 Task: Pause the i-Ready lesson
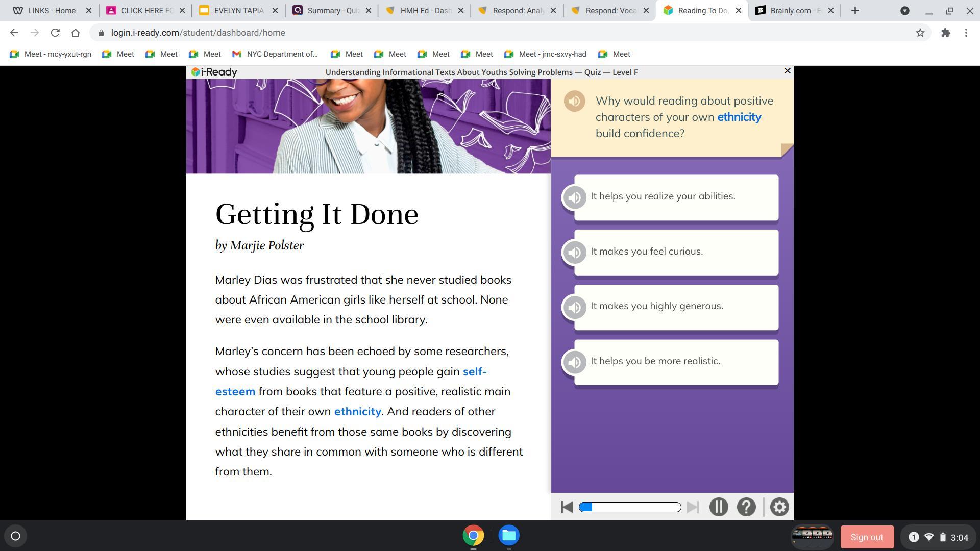pyautogui.click(x=718, y=507)
